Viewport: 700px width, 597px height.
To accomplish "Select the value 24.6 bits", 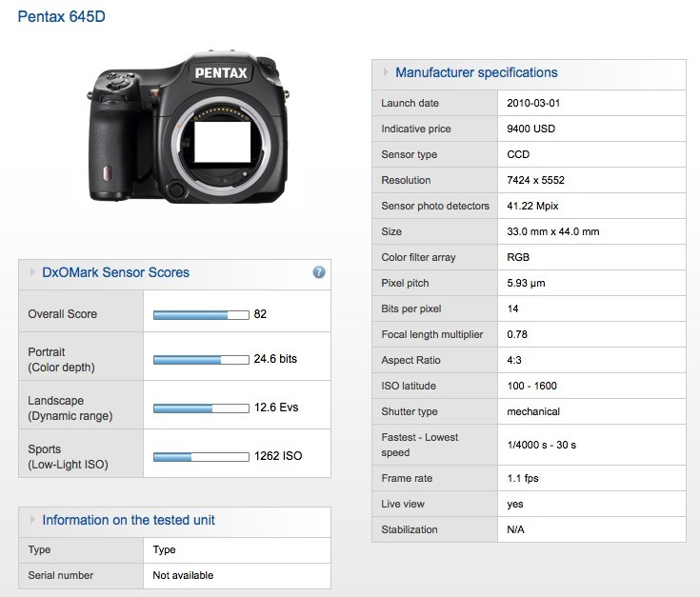I will 275,359.
